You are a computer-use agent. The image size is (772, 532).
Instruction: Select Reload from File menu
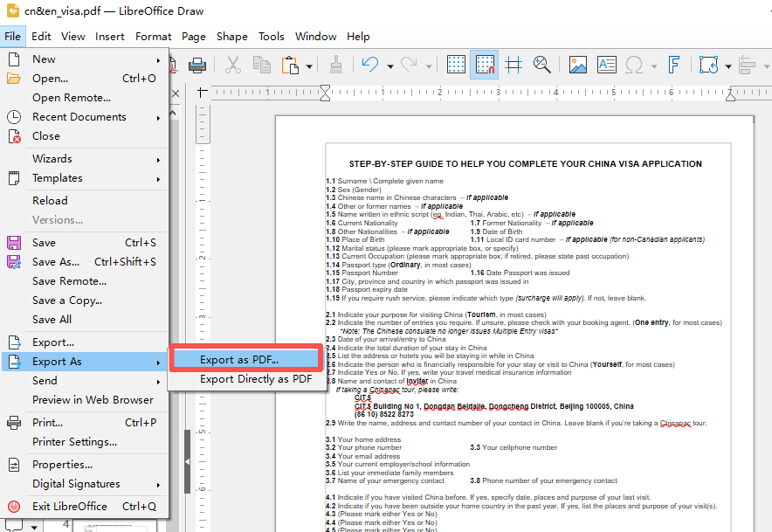click(85, 201)
